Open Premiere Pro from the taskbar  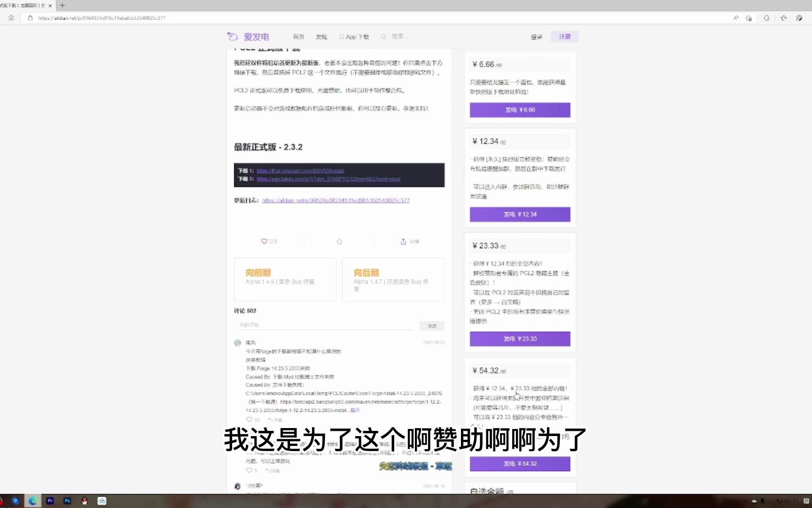tap(50, 501)
